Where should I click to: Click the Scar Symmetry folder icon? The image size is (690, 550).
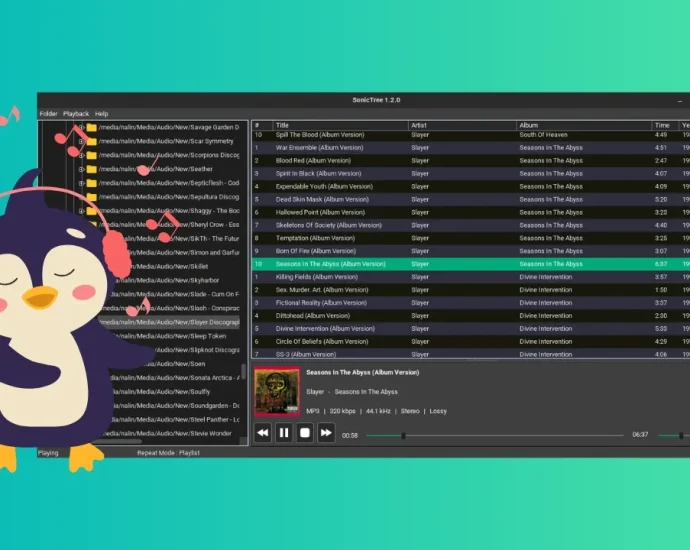coord(92,141)
